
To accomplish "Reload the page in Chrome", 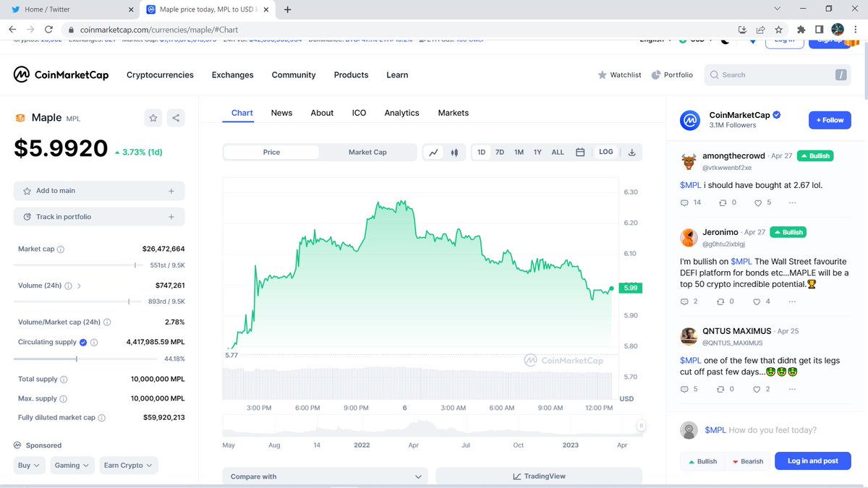I will (x=48, y=30).
